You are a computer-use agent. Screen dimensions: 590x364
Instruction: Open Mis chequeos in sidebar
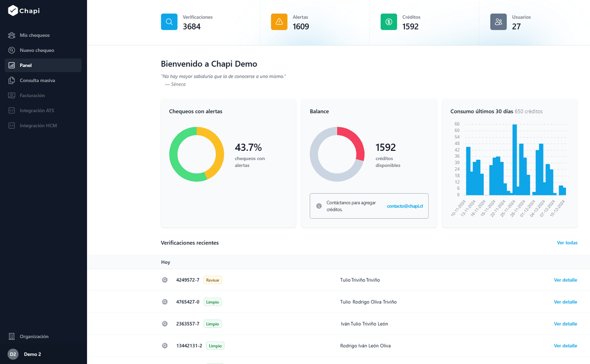tap(34, 35)
